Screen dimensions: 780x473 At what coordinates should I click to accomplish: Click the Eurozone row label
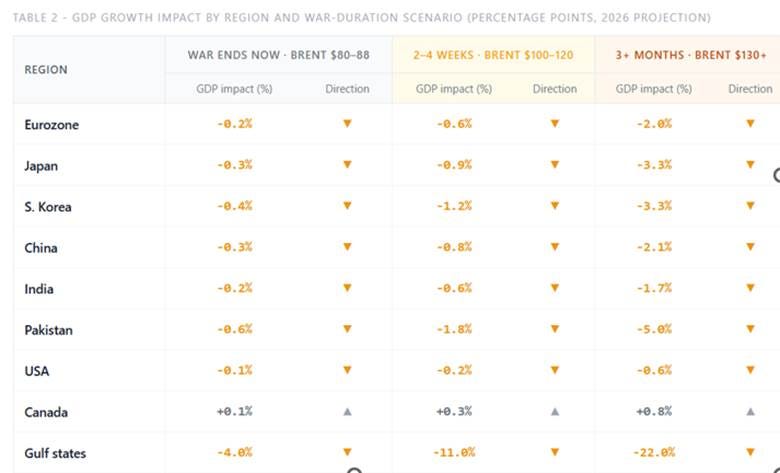(x=51, y=125)
